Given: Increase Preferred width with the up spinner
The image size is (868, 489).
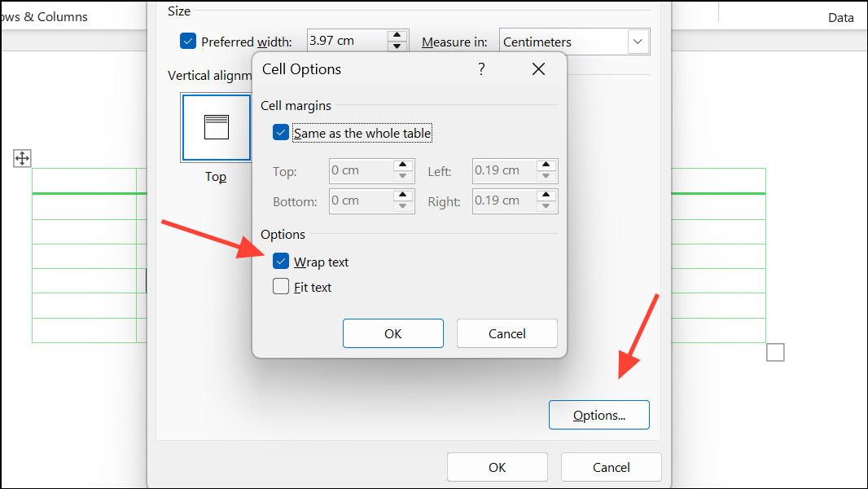Looking at the screenshot, I should tap(397, 36).
